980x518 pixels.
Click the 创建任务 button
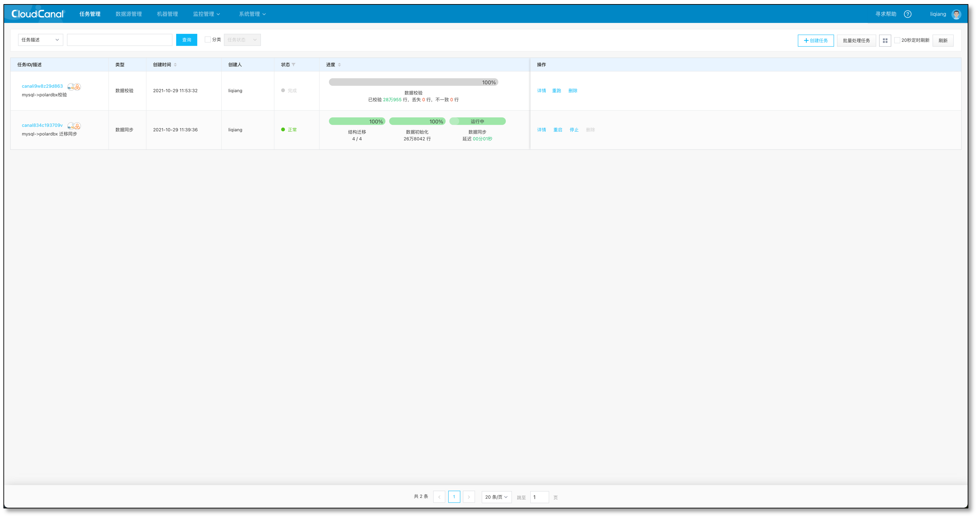[815, 40]
